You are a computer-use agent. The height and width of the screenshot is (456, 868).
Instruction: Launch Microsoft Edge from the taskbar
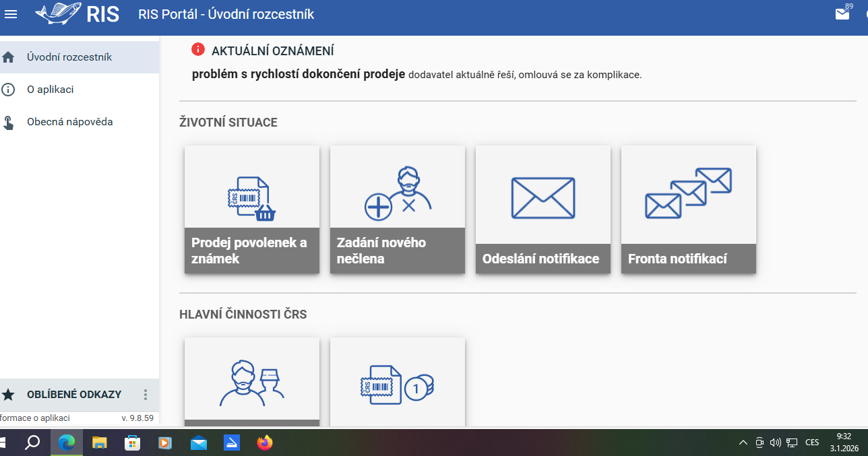click(66, 443)
